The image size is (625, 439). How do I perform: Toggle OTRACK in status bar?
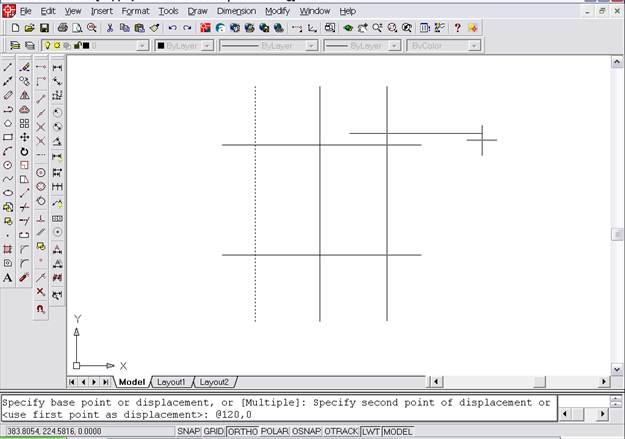click(341, 431)
